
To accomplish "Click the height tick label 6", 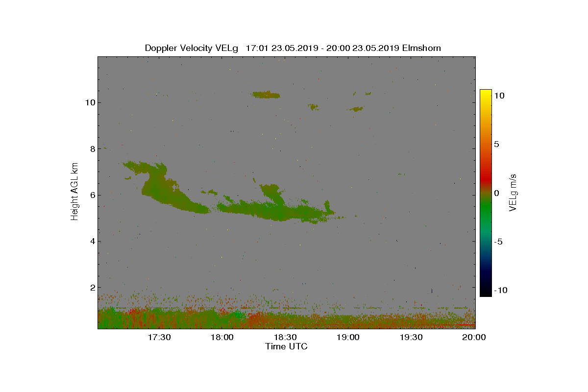I will click(x=92, y=195).
